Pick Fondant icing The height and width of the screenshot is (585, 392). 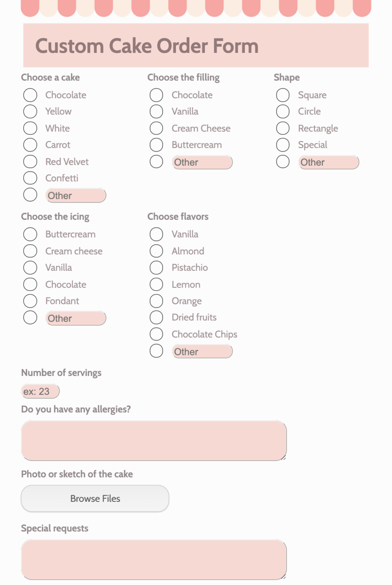click(x=30, y=301)
